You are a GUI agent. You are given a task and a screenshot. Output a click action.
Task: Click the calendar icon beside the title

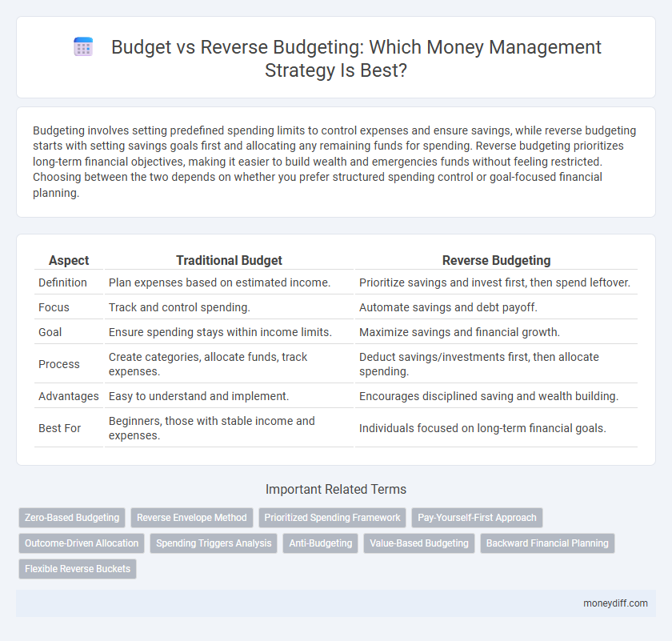point(82,47)
